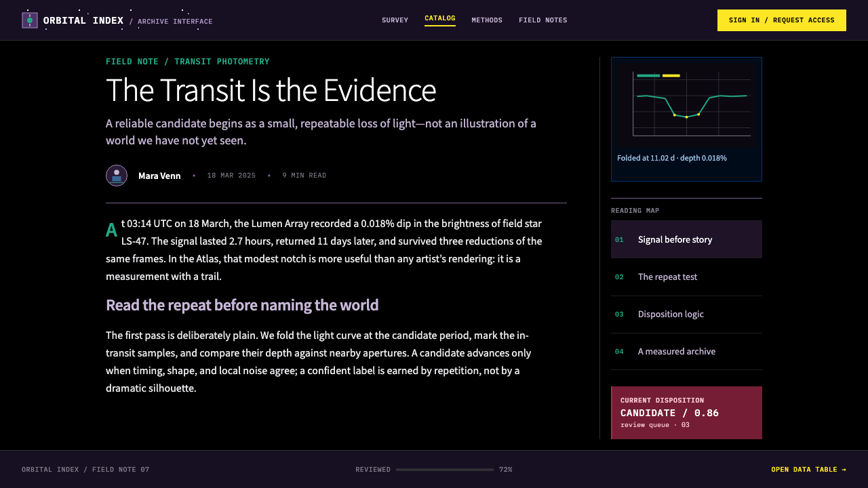
Task: Click the date 18 Mar 2025
Action: click(x=231, y=176)
